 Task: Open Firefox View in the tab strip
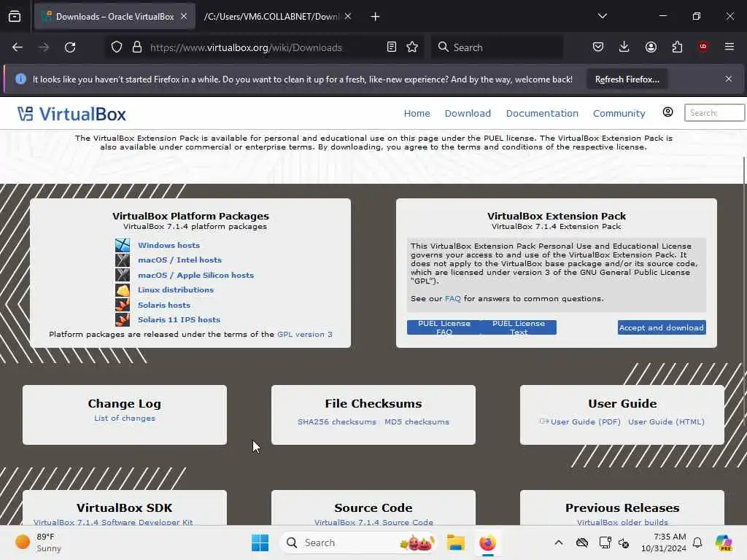(15, 17)
